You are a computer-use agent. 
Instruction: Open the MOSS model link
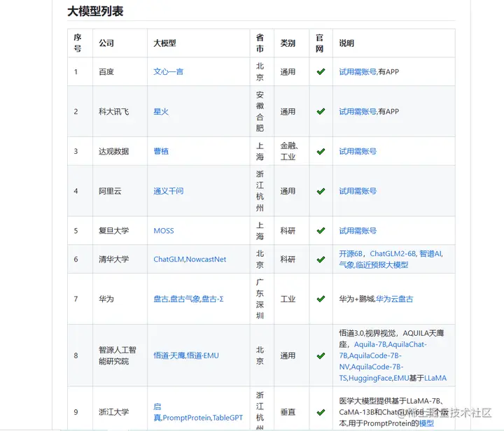tap(164, 231)
